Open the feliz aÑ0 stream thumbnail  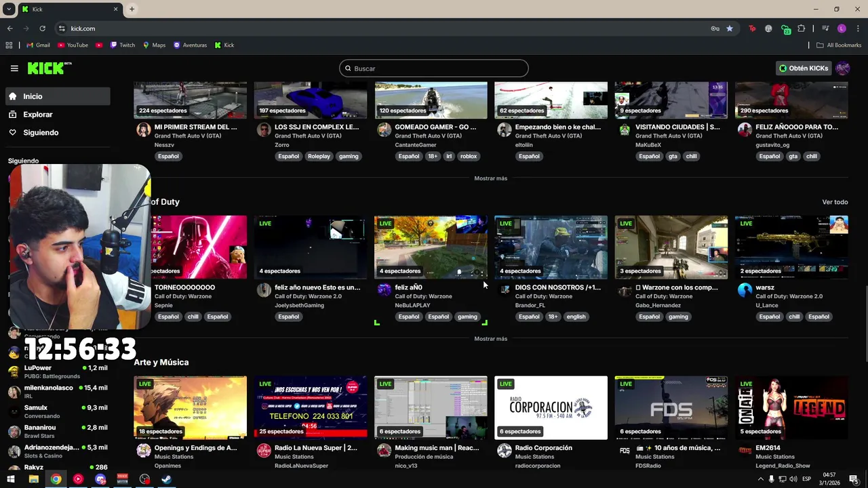point(431,247)
